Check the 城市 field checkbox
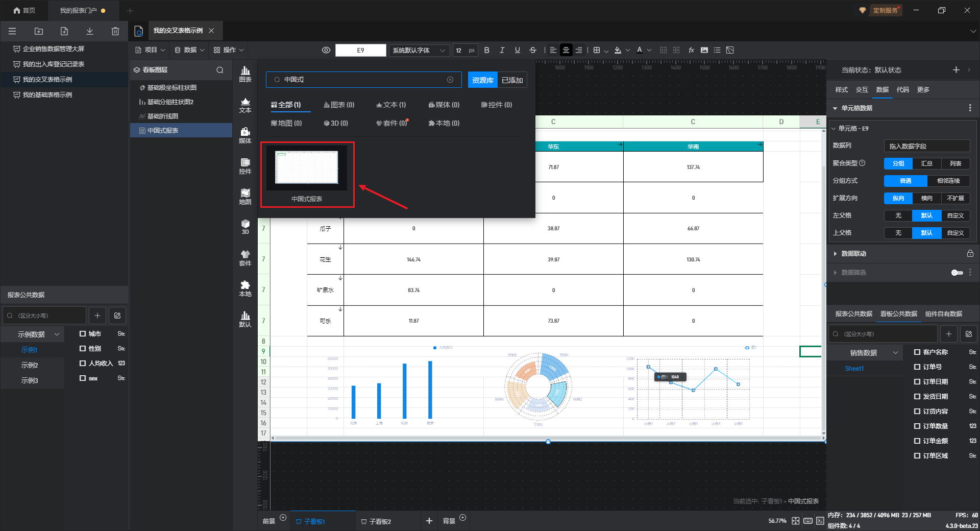This screenshot has height=531, width=980. coord(83,334)
